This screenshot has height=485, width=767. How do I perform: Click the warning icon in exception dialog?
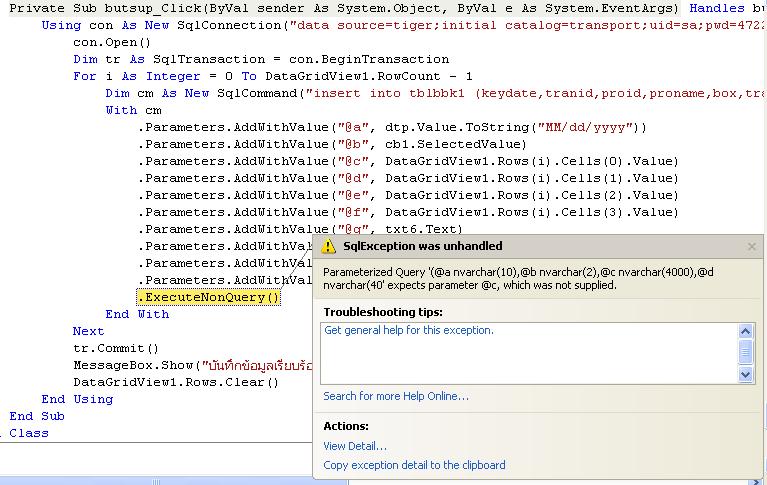coord(328,246)
